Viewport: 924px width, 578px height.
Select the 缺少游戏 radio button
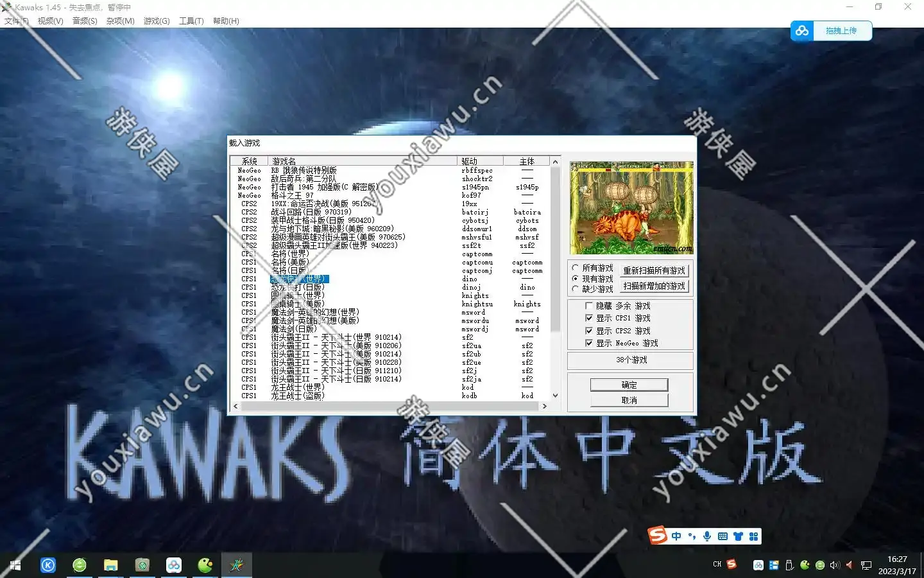(576, 289)
